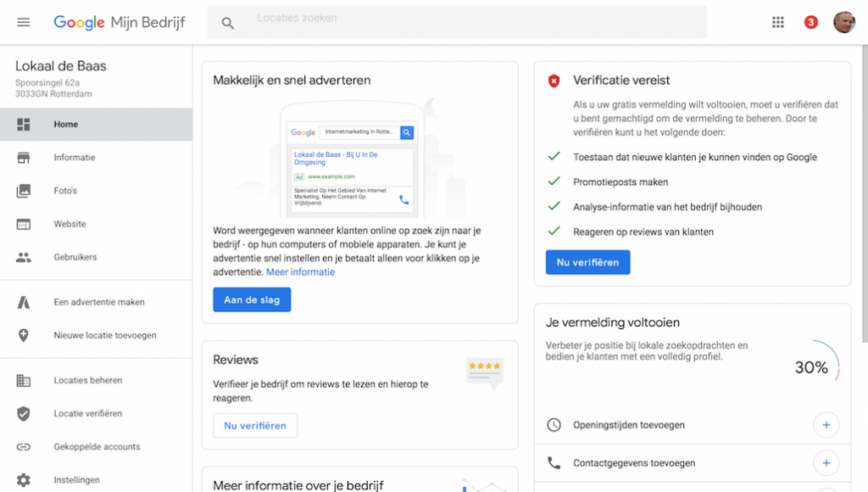The width and height of the screenshot is (868, 492).
Task: Click Contactgegevens toevoegen row text
Action: [x=634, y=462]
